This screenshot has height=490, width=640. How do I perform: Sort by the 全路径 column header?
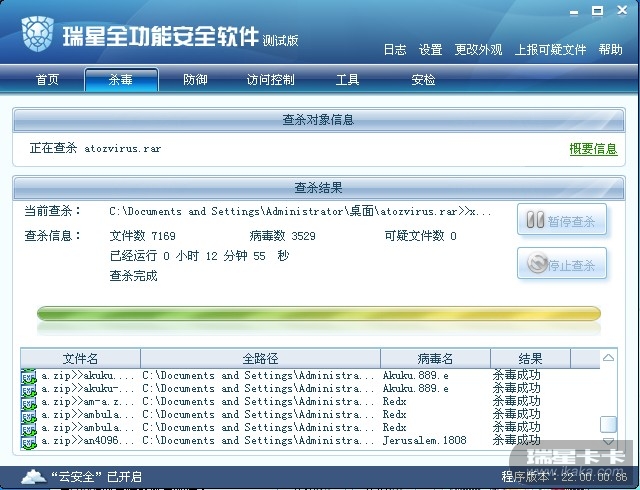tap(260, 359)
